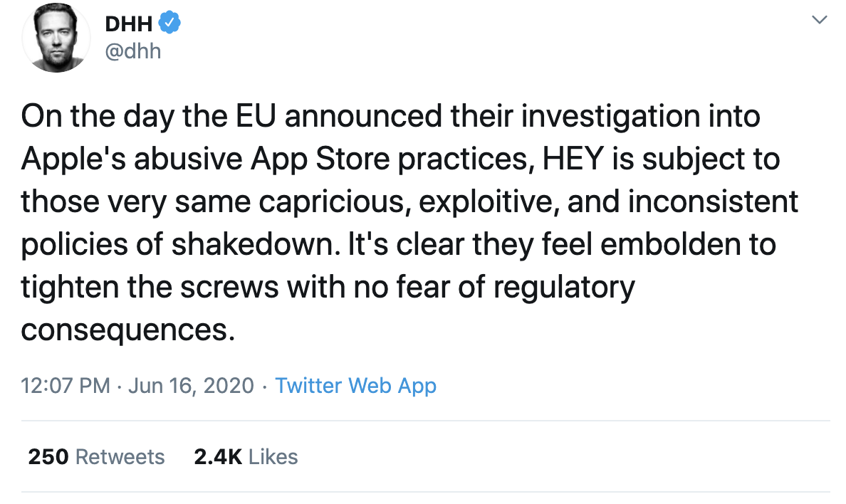
Task: Click the word consequences ending the tweet
Action: pyautogui.click(x=127, y=330)
